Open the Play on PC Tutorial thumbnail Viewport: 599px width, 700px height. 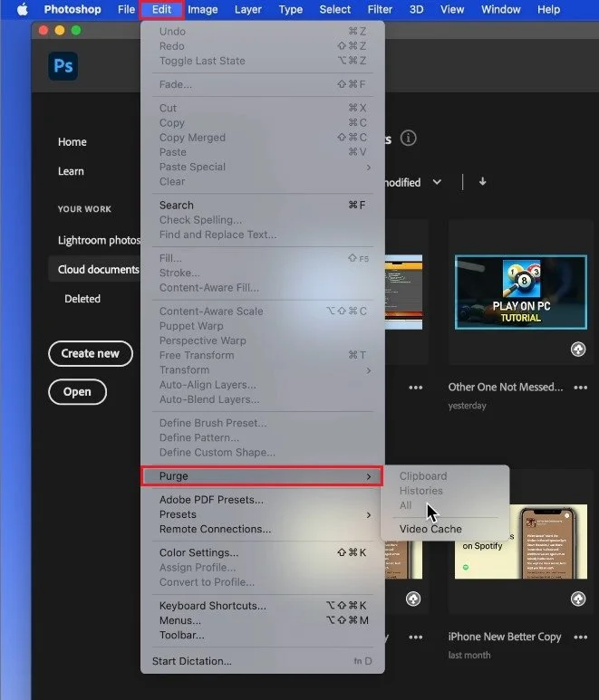point(521,292)
